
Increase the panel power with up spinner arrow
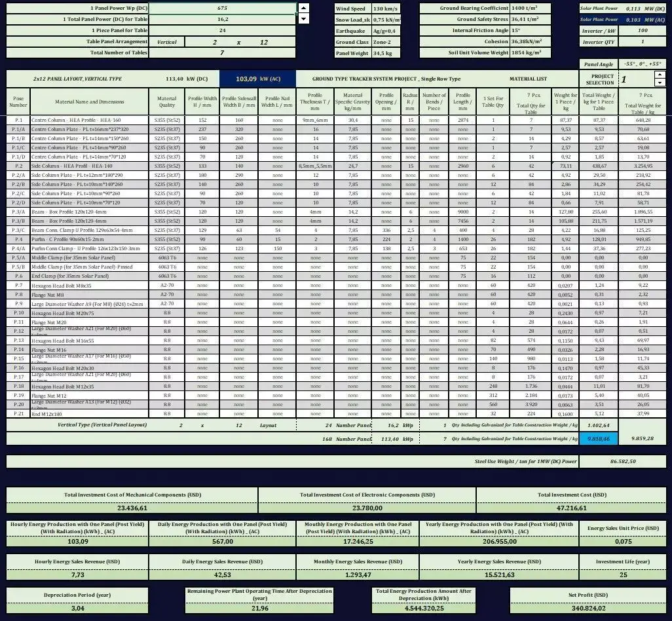point(303,8)
